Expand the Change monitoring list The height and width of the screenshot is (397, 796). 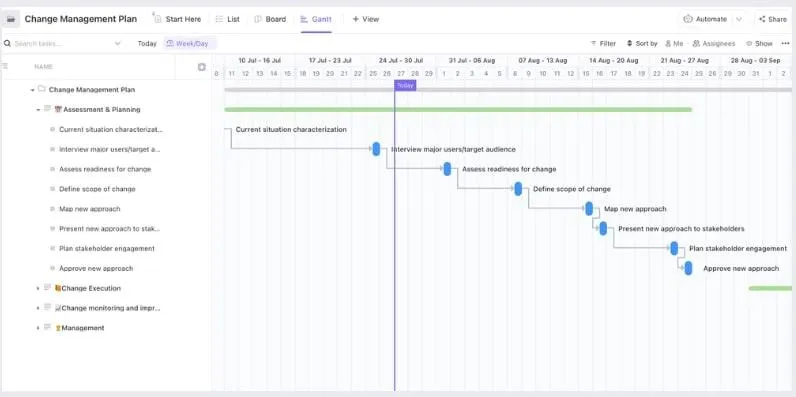[x=38, y=308]
